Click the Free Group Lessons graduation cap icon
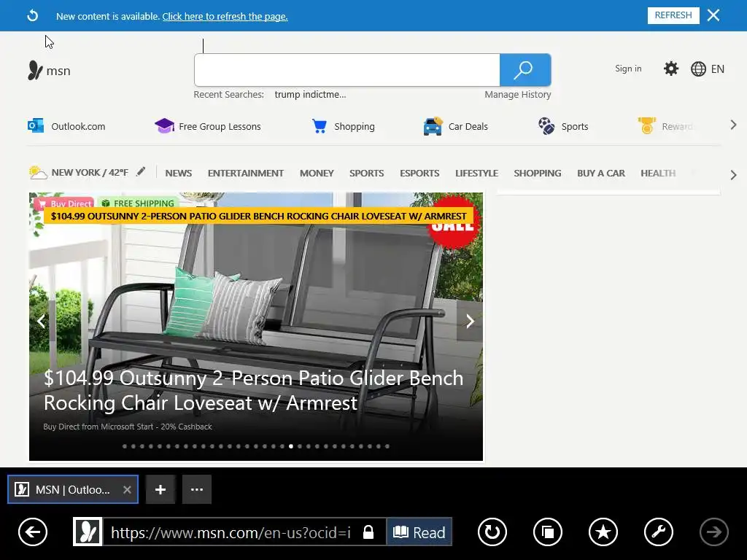The image size is (747, 560). (164, 125)
